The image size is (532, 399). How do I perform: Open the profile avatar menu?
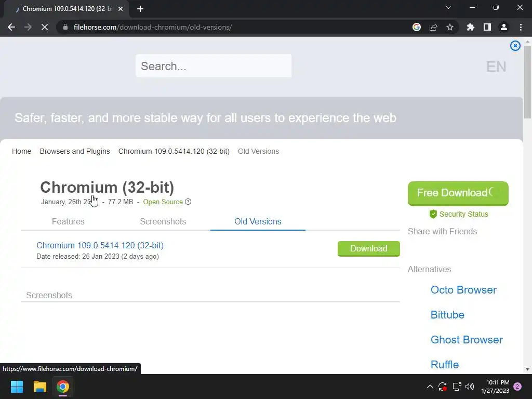[504, 27]
